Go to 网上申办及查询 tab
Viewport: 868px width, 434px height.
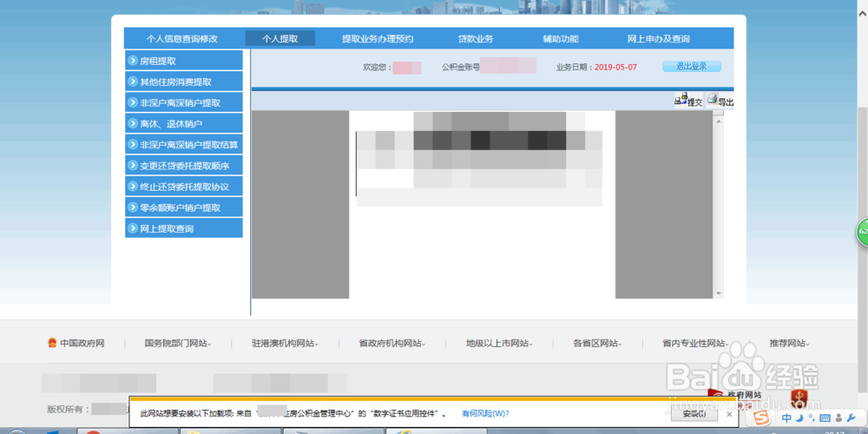pyautogui.click(x=659, y=39)
